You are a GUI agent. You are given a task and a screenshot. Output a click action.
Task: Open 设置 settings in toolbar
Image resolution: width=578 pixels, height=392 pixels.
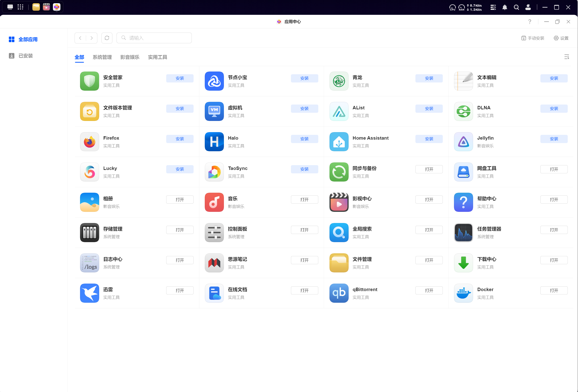pos(561,38)
